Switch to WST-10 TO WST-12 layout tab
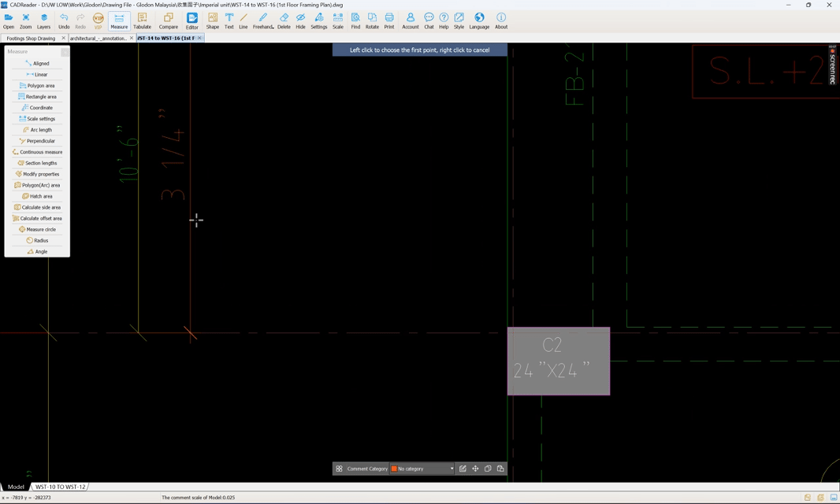 (x=60, y=487)
